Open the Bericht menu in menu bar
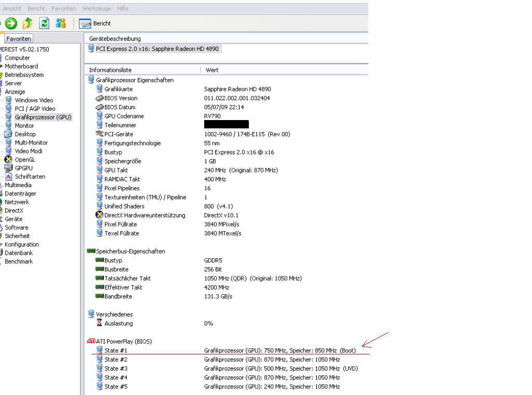532x395 pixels. 36,8
